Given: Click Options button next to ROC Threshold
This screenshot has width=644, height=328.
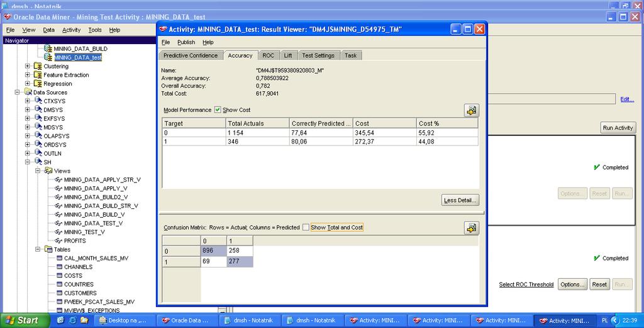Looking at the screenshot, I should 572,285.
